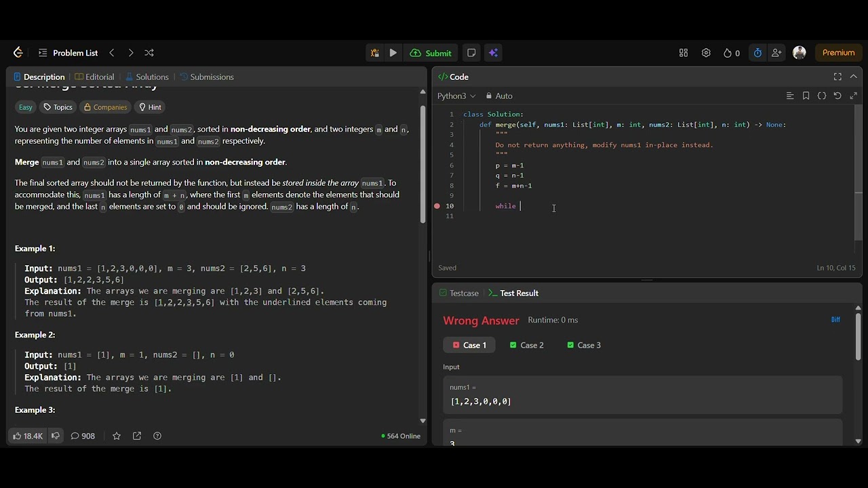
Task: Click the debug icon in top toolbar
Action: click(374, 53)
